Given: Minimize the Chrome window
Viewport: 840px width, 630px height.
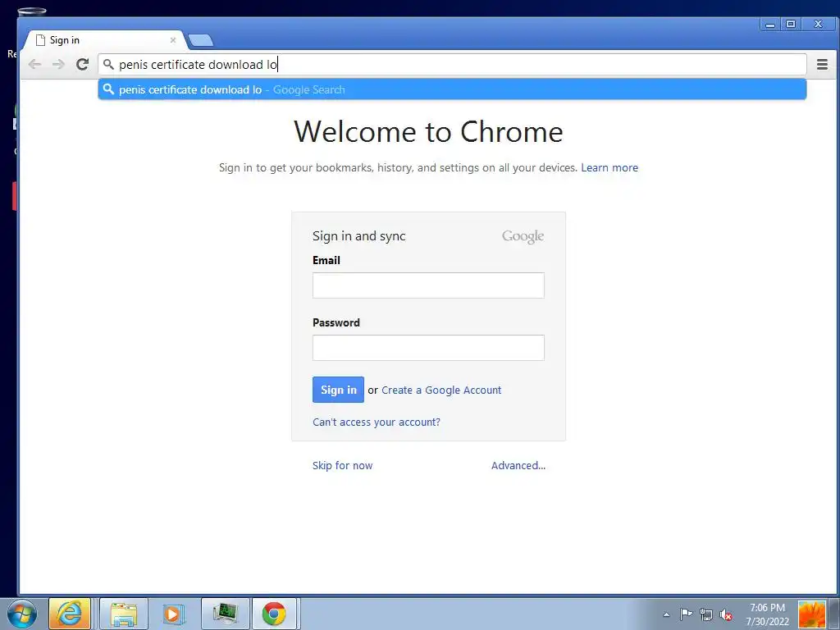Looking at the screenshot, I should tap(769, 24).
